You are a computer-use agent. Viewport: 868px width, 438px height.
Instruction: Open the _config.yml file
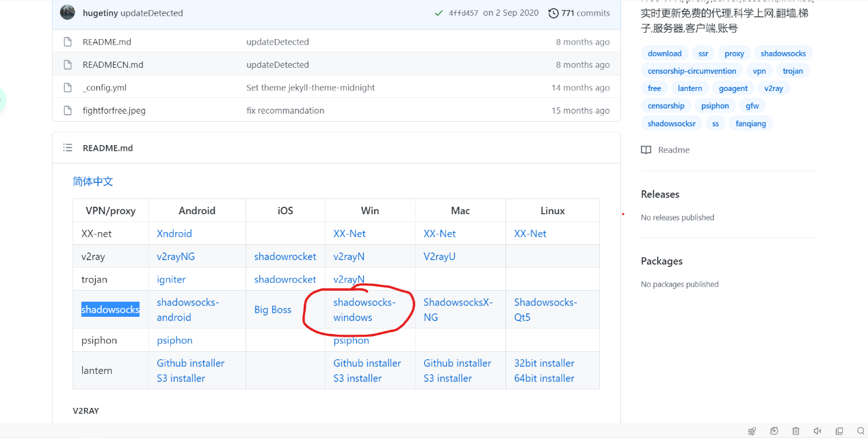point(105,88)
